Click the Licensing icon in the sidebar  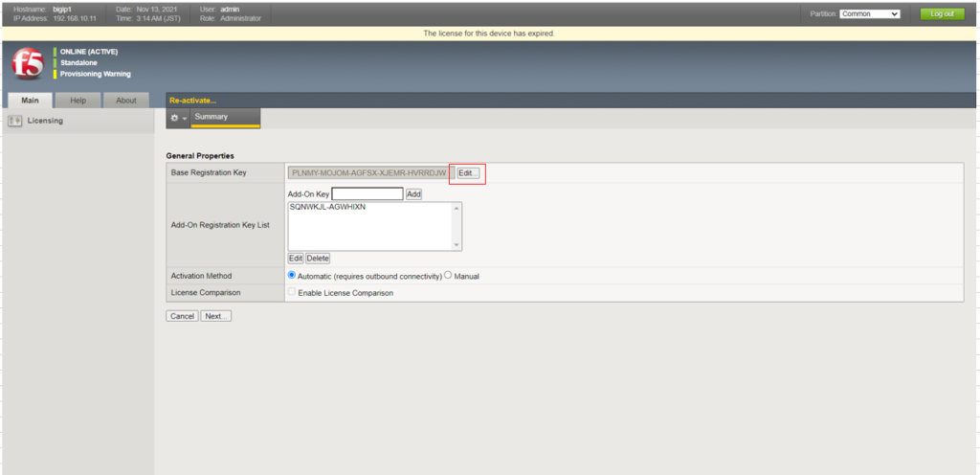[x=15, y=121]
